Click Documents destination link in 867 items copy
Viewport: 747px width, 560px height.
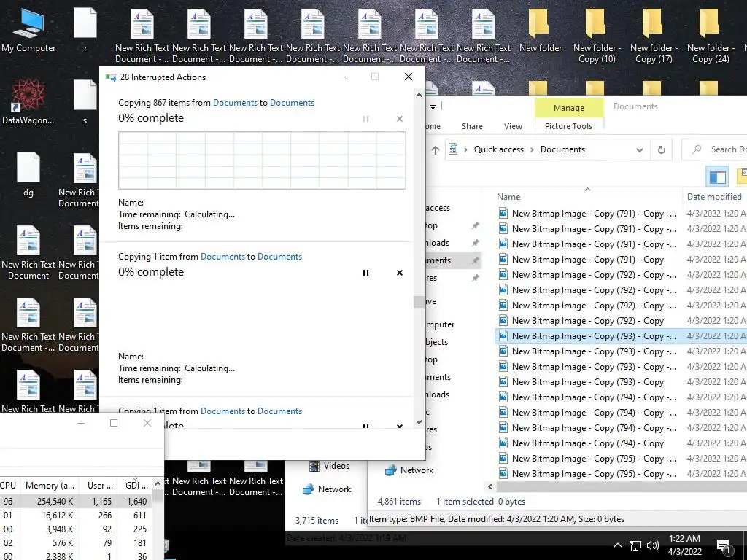[x=292, y=103]
